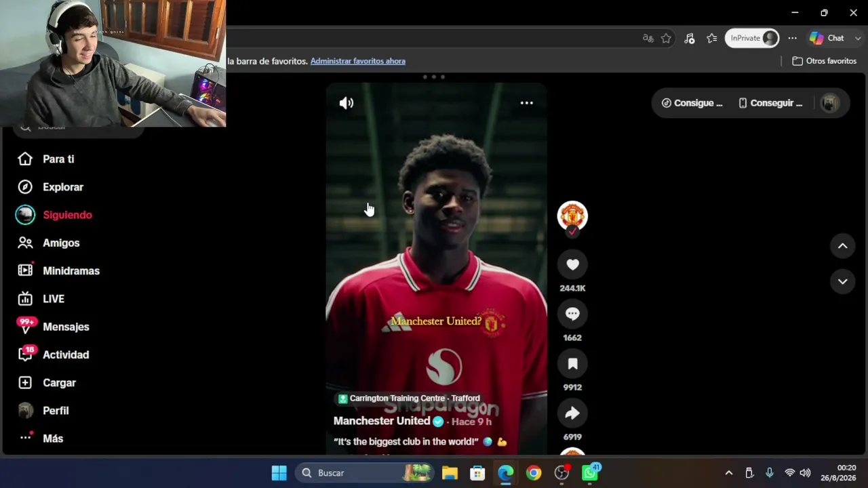Click the USB device tray icon
This screenshot has width=868, height=488.
click(749, 473)
